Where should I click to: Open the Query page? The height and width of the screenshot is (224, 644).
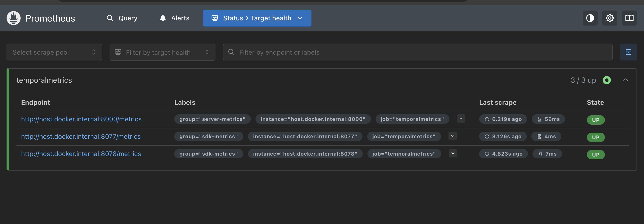click(122, 18)
